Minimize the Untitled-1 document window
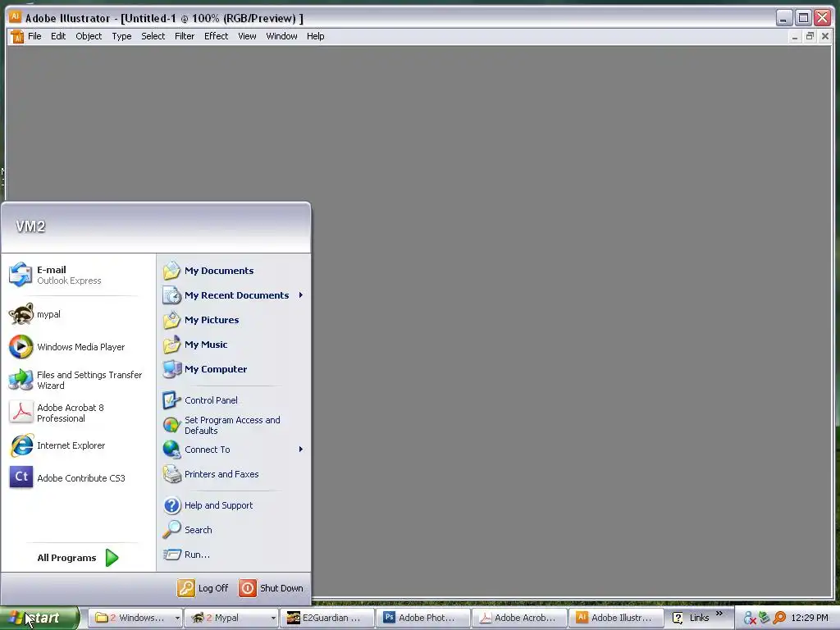 click(794, 36)
